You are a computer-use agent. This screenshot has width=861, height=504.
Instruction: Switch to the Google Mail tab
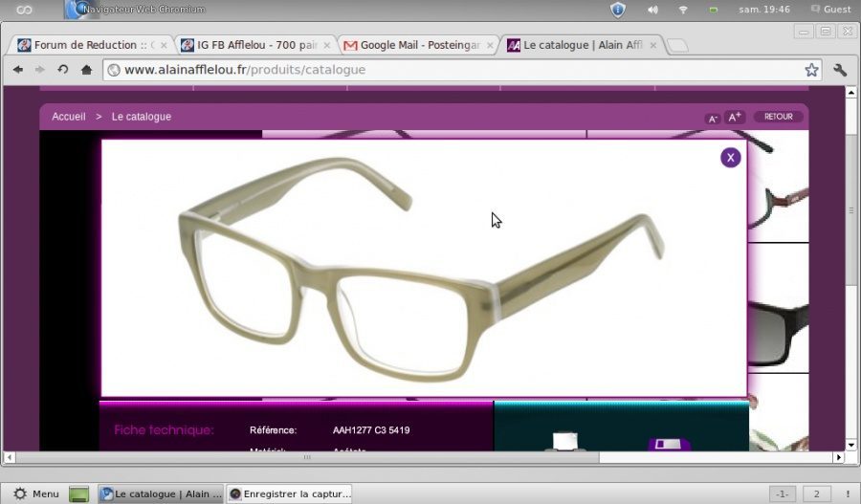tap(416, 45)
